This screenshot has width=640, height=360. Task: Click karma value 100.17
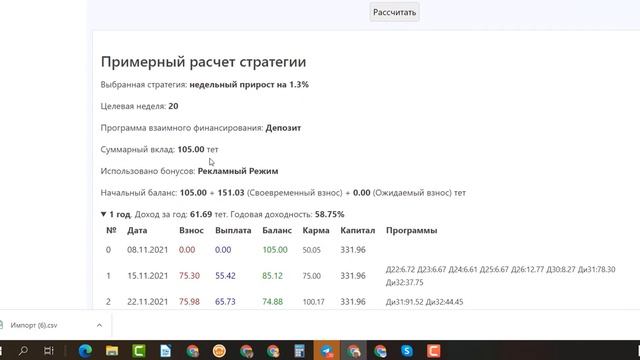pyautogui.click(x=313, y=302)
